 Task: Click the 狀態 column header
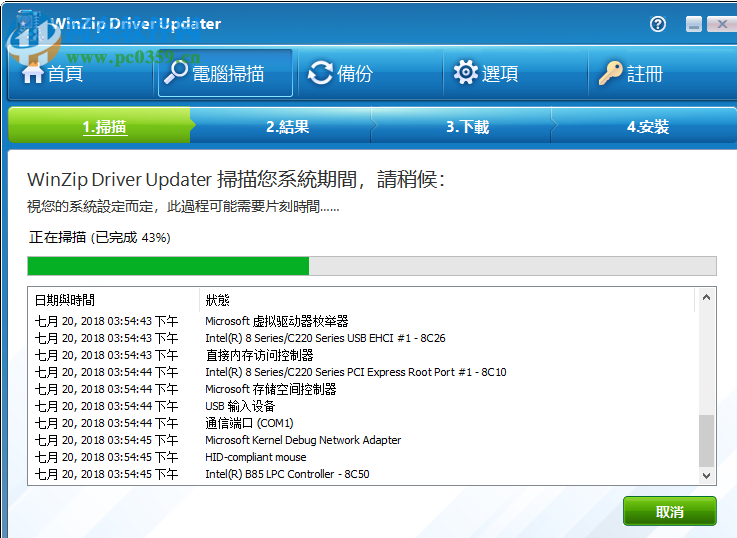coord(447,300)
